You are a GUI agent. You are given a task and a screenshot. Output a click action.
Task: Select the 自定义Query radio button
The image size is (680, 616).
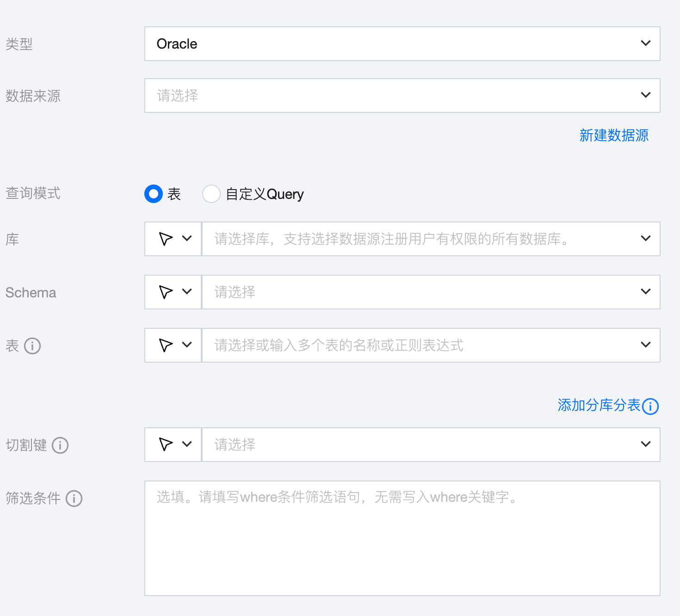pos(211,194)
